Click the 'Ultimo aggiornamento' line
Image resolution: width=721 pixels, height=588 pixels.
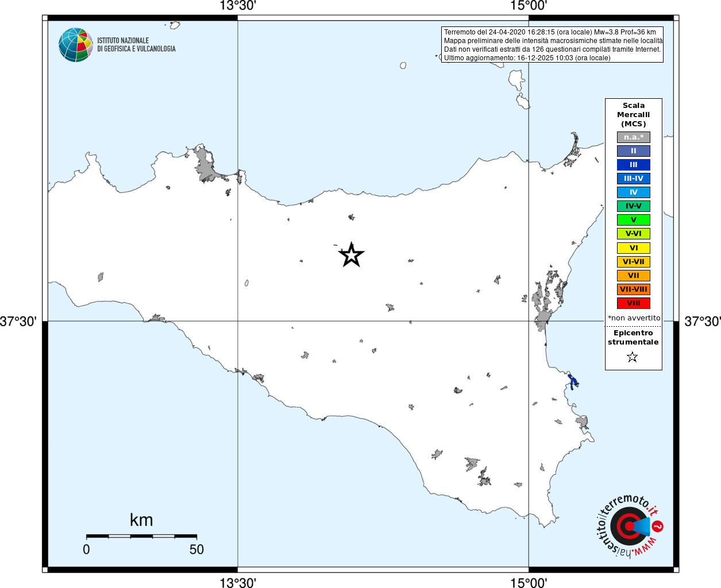tap(527, 58)
